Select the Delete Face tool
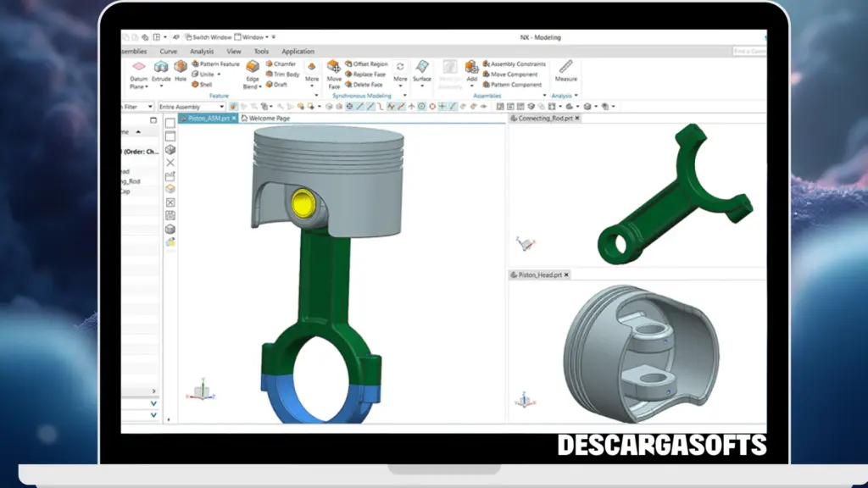The height and width of the screenshot is (488, 868). pos(370,83)
